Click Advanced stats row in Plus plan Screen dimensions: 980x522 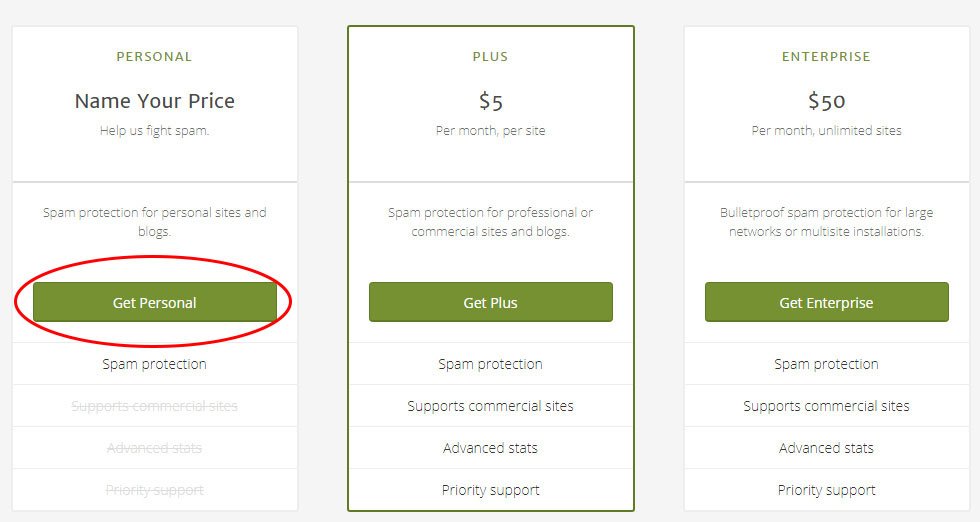coord(491,448)
